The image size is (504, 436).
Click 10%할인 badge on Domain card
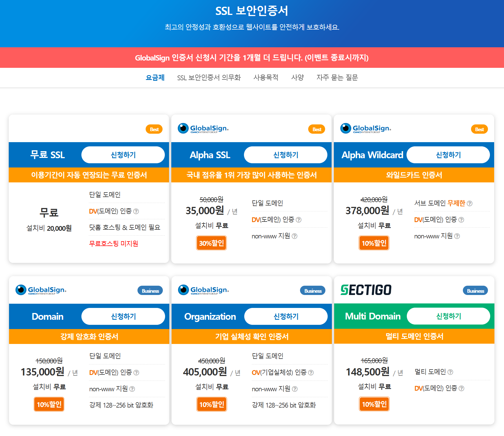pyautogui.click(x=49, y=404)
